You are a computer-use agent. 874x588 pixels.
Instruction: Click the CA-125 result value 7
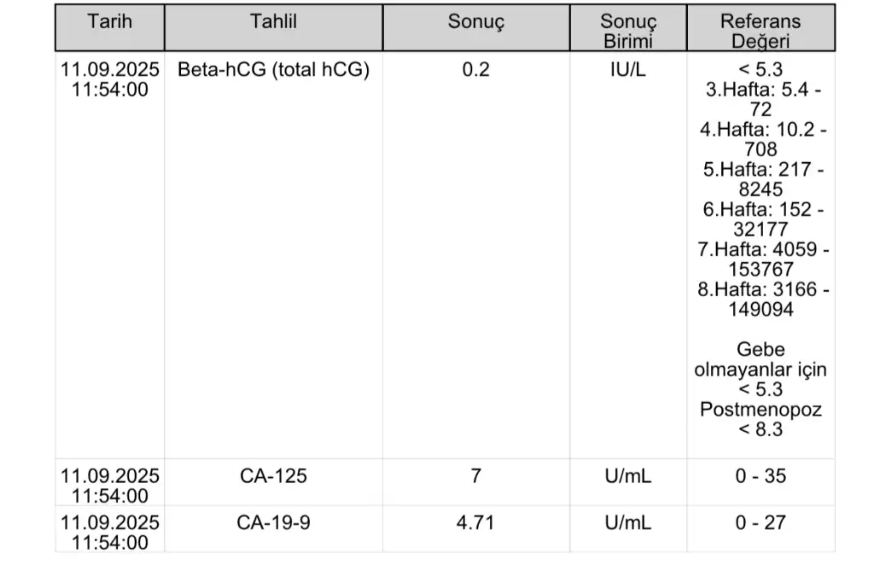tap(475, 476)
